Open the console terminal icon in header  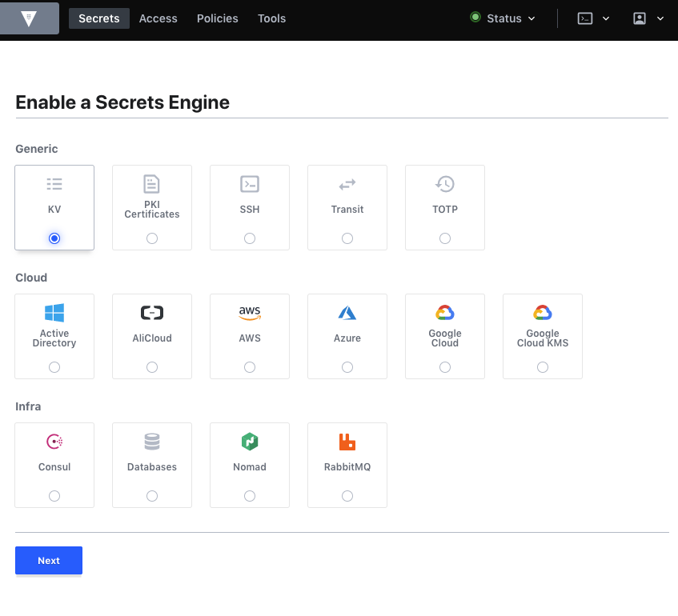pos(585,18)
